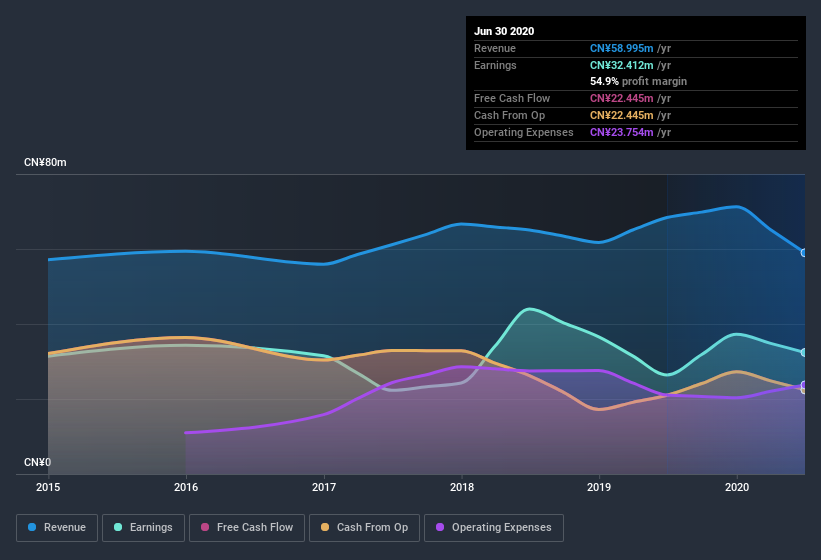Image resolution: width=821 pixels, height=560 pixels.
Task: Toggle the Cash From Op legend series
Action: point(364,528)
